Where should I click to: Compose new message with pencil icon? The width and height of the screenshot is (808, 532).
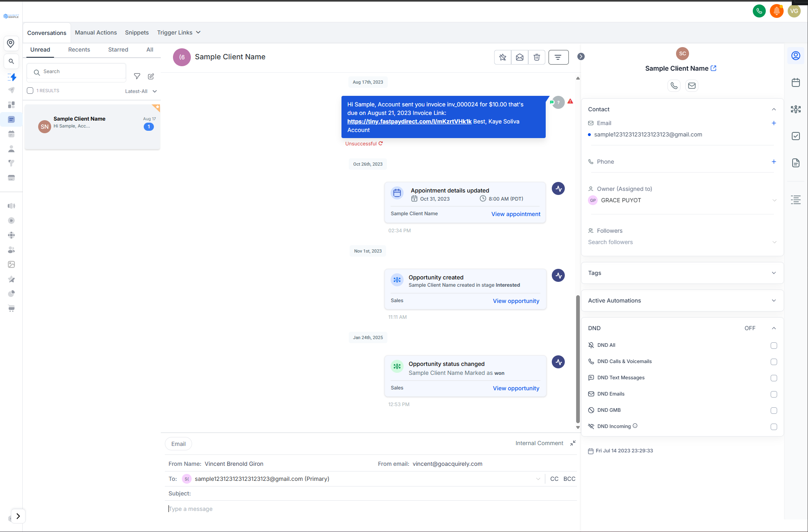click(151, 76)
